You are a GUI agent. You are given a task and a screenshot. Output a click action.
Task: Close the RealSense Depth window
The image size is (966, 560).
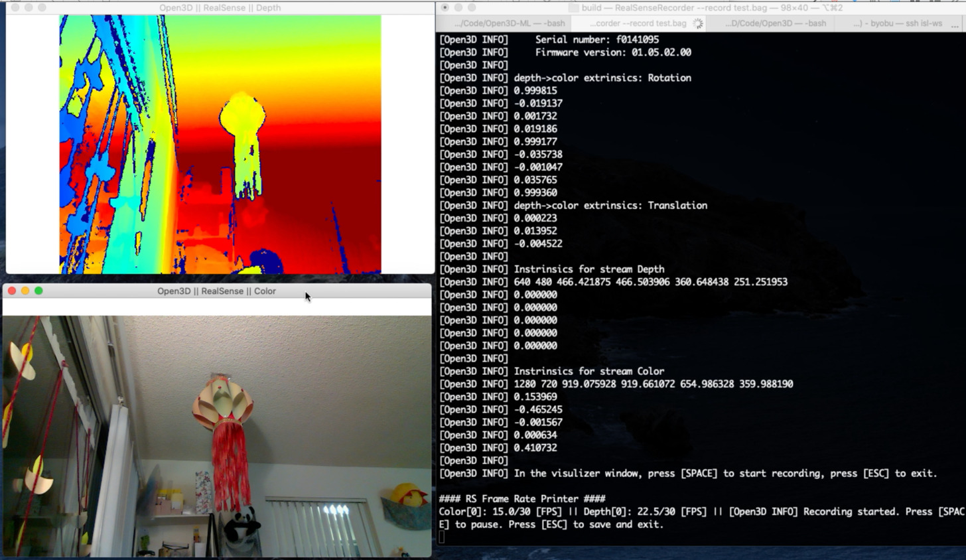coord(15,8)
